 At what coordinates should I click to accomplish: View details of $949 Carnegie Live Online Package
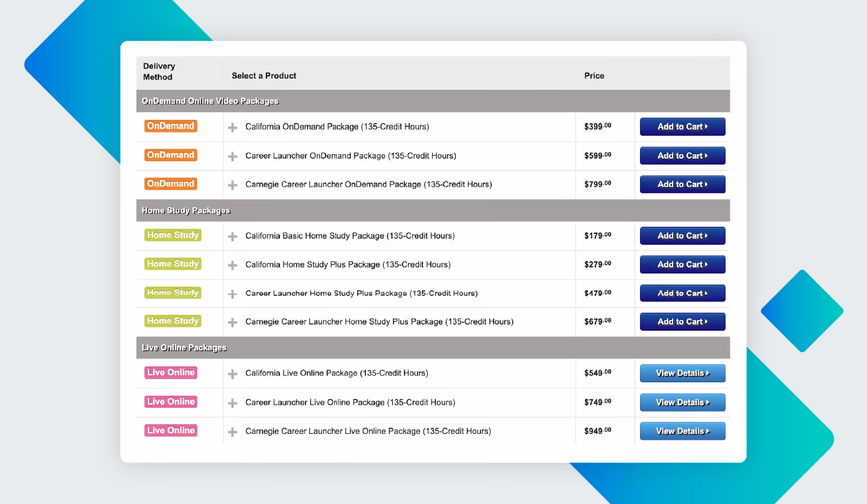(683, 431)
